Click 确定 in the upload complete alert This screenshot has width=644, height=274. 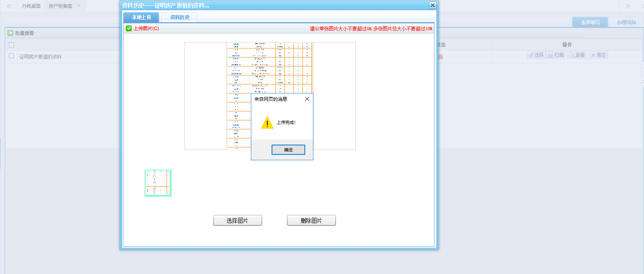point(288,150)
